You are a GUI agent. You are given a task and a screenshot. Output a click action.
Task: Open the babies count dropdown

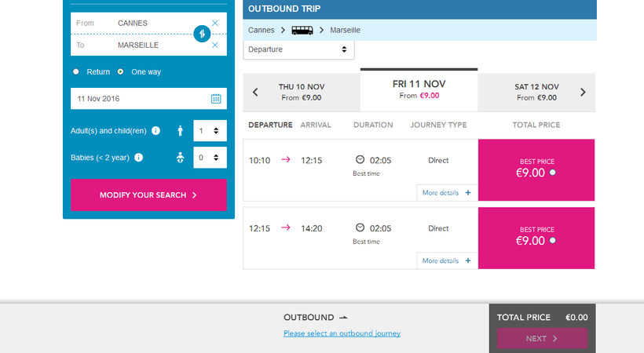pos(210,158)
